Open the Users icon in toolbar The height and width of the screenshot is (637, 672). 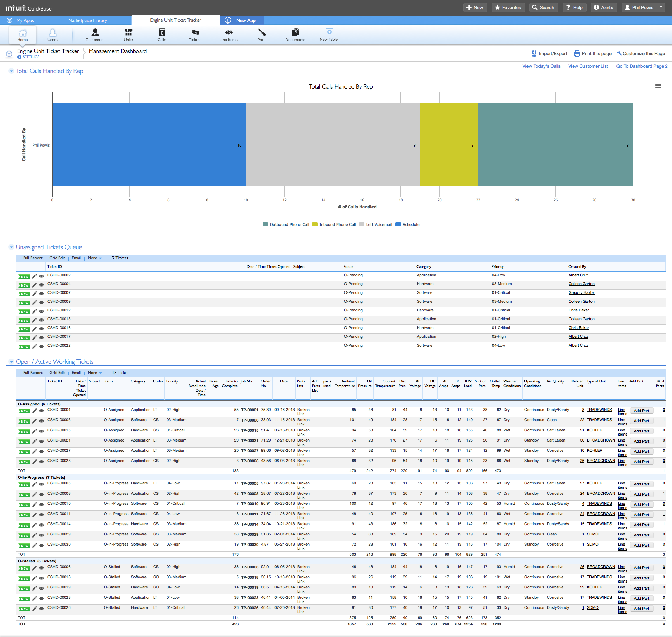coord(52,35)
